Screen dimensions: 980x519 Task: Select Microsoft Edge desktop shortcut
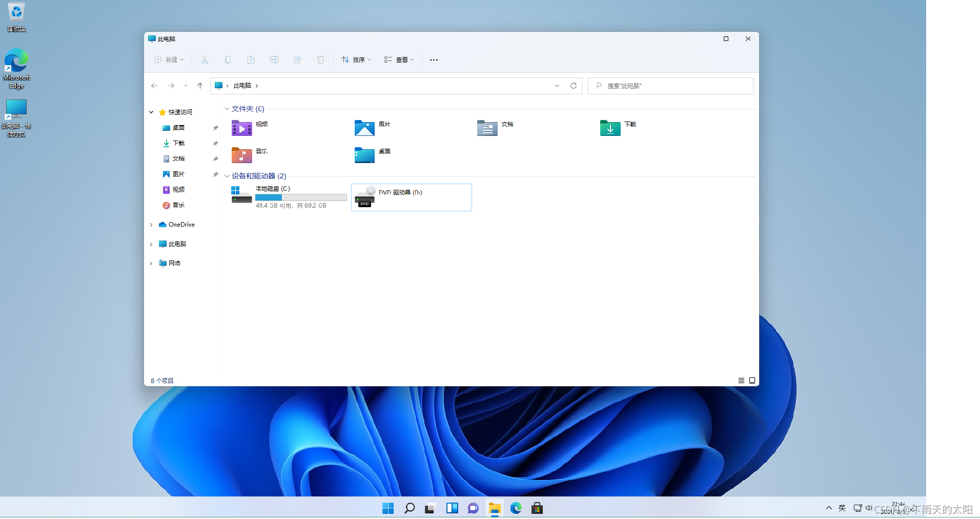click(16, 69)
